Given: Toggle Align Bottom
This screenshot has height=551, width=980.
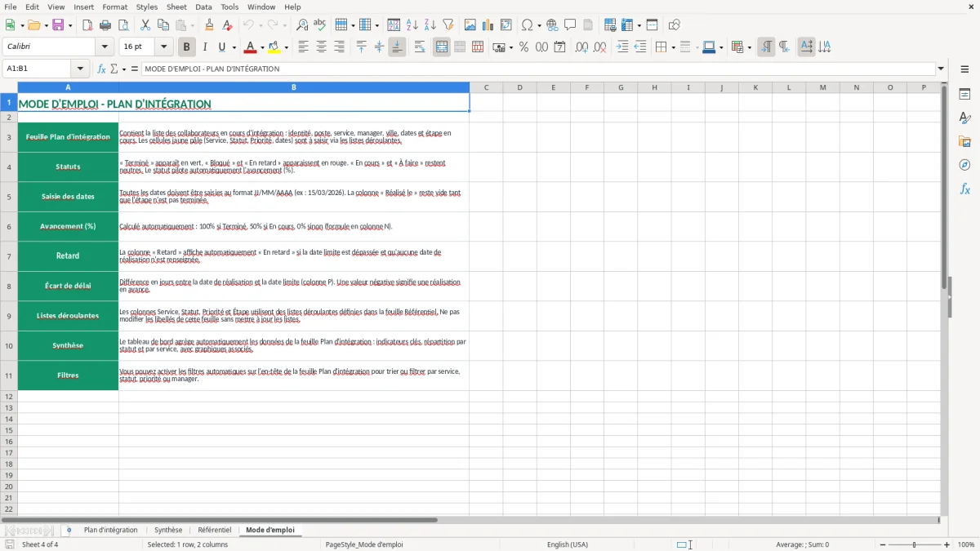Looking at the screenshot, I should (397, 47).
